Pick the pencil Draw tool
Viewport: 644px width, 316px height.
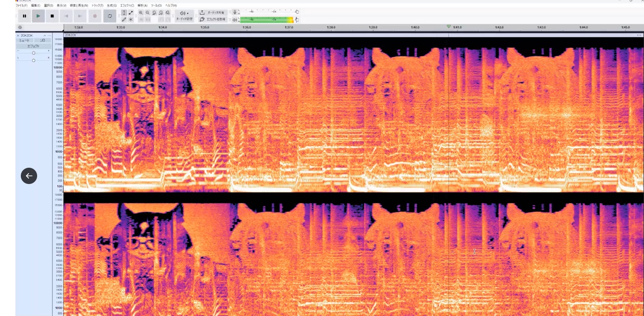pyautogui.click(x=124, y=19)
